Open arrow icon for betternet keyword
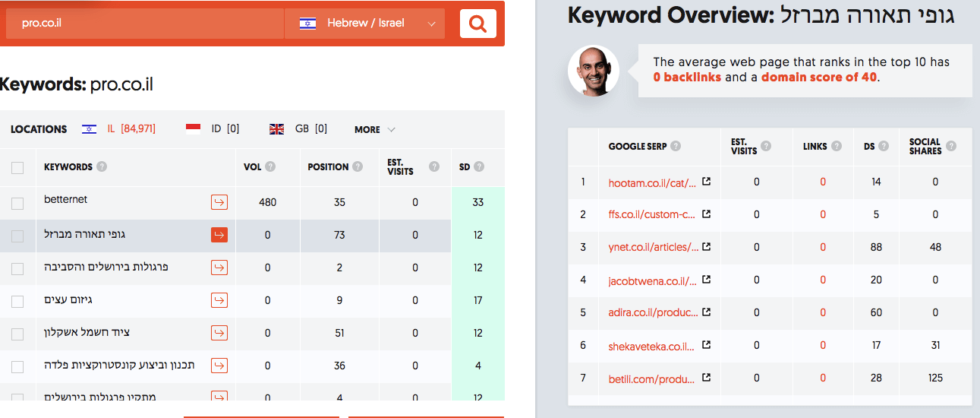The image size is (980, 418). coord(219,202)
